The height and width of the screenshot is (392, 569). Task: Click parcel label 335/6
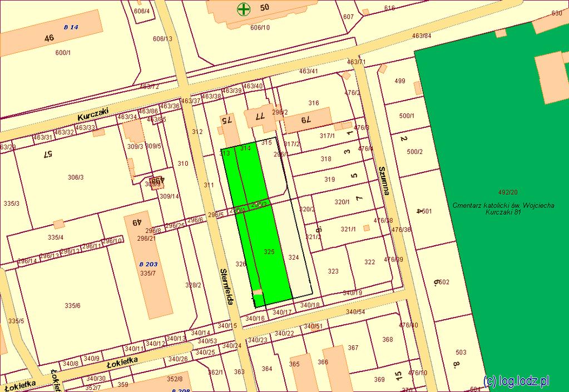[x=72, y=306]
